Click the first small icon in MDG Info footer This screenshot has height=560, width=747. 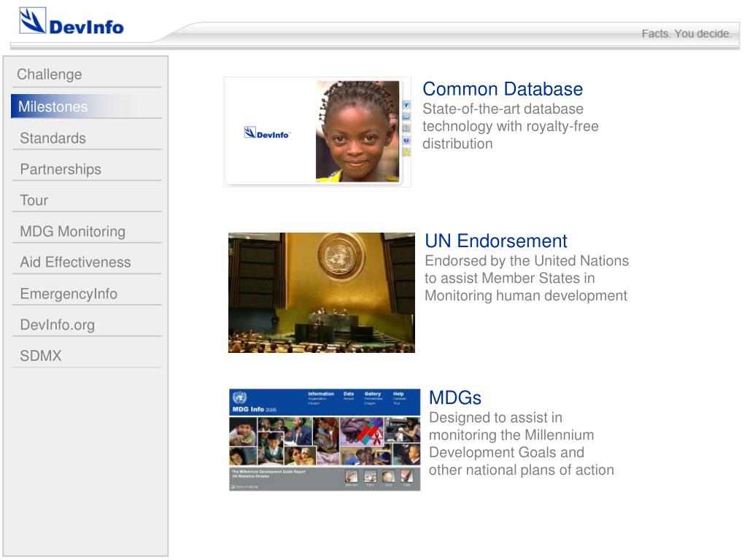(x=351, y=475)
